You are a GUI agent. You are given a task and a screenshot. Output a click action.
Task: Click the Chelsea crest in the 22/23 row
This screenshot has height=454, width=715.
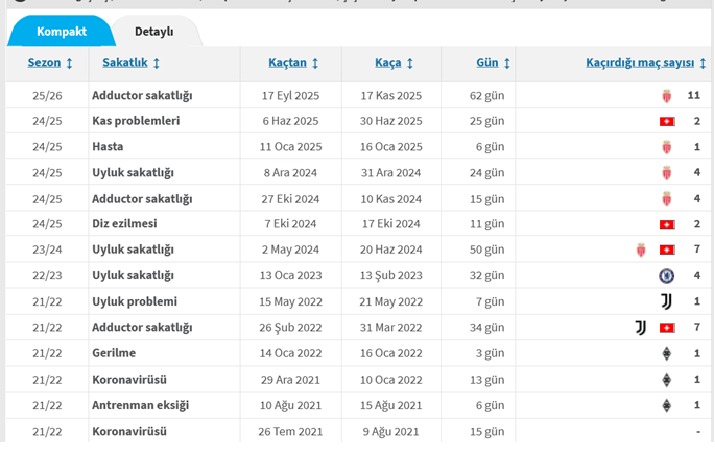coord(667,276)
